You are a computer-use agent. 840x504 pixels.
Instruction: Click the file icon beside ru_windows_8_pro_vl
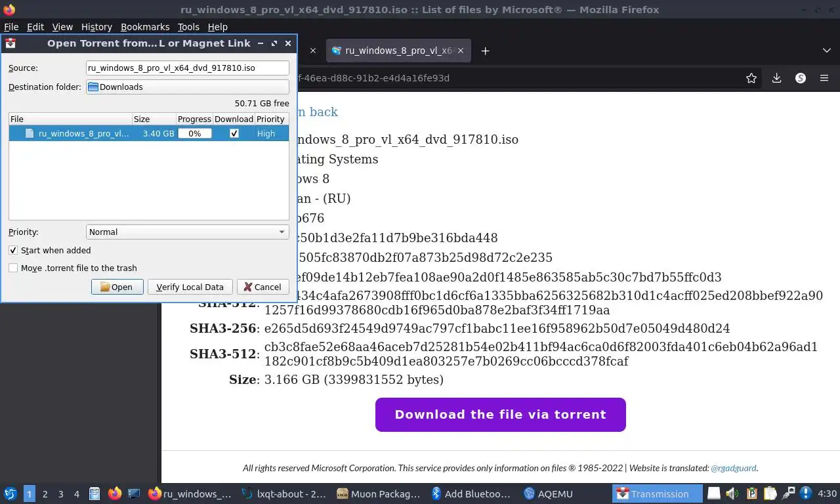pyautogui.click(x=30, y=133)
